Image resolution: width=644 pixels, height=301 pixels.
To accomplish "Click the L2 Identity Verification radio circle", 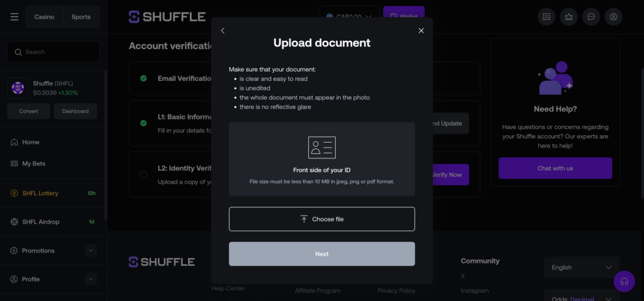I will pos(143,175).
